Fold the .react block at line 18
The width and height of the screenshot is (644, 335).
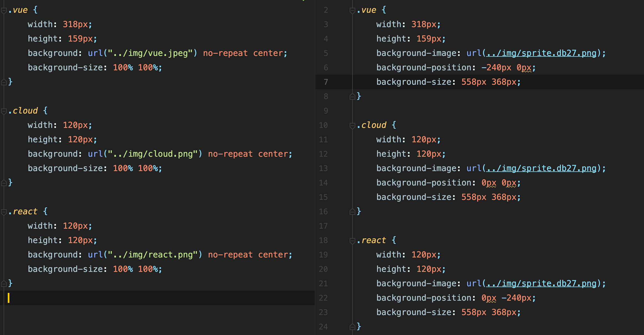(x=352, y=241)
